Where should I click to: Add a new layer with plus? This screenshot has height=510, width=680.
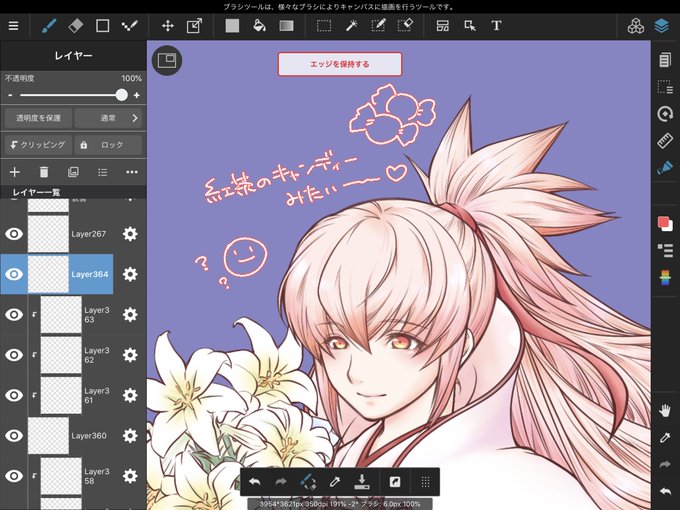(15, 173)
